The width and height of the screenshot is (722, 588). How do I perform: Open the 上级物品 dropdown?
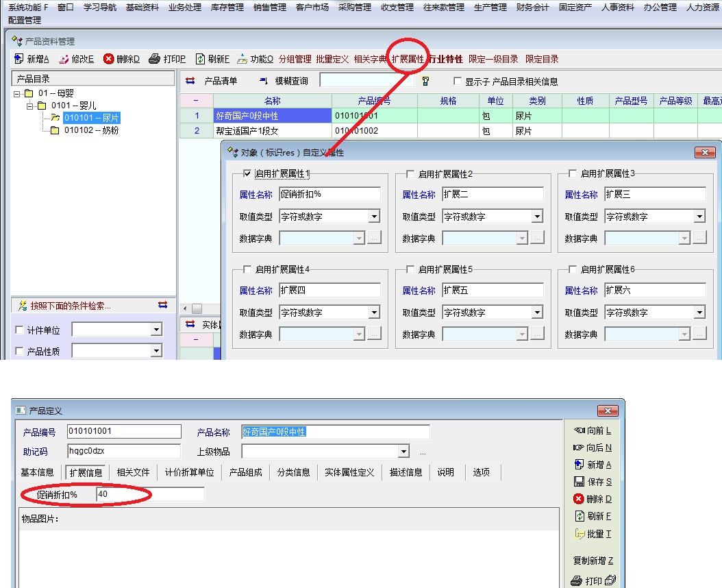tap(403, 452)
